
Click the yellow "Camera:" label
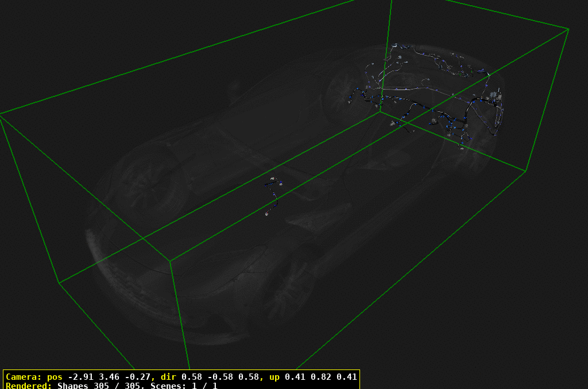pyautogui.click(x=24, y=377)
